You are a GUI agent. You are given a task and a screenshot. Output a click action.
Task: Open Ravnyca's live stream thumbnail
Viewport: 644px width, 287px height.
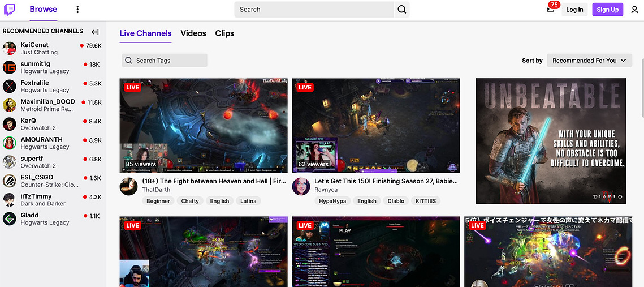tap(376, 126)
